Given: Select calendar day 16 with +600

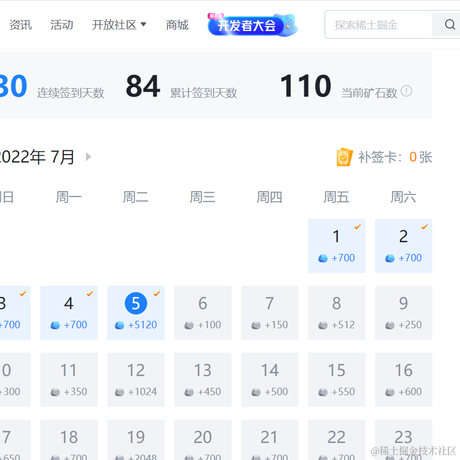Looking at the screenshot, I should 404,380.
